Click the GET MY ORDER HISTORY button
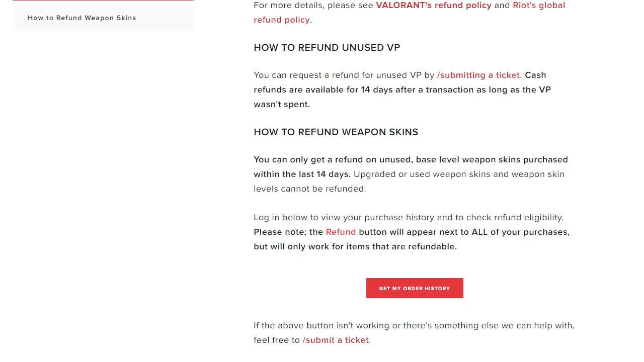The width and height of the screenshot is (644, 362). click(x=415, y=288)
